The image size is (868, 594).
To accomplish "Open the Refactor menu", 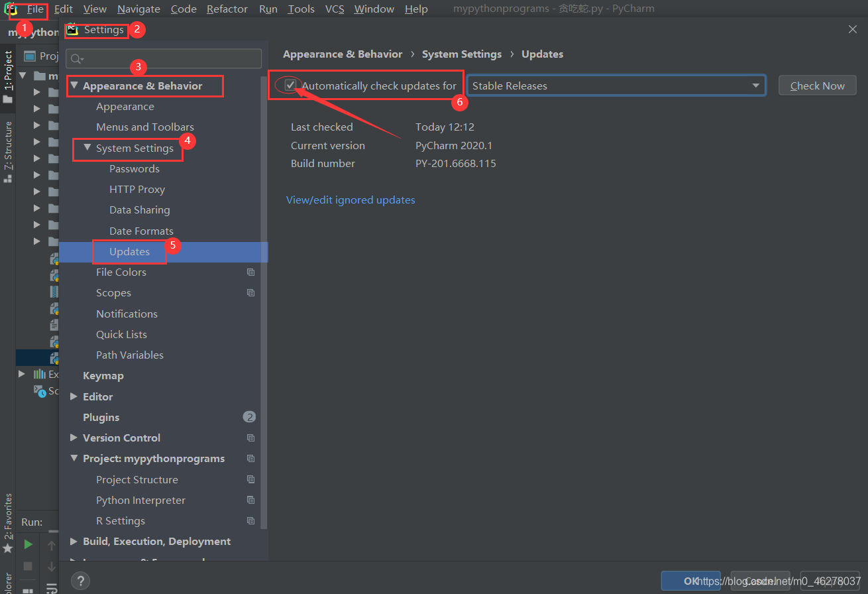I will pyautogui.click(x=227, y=9).
